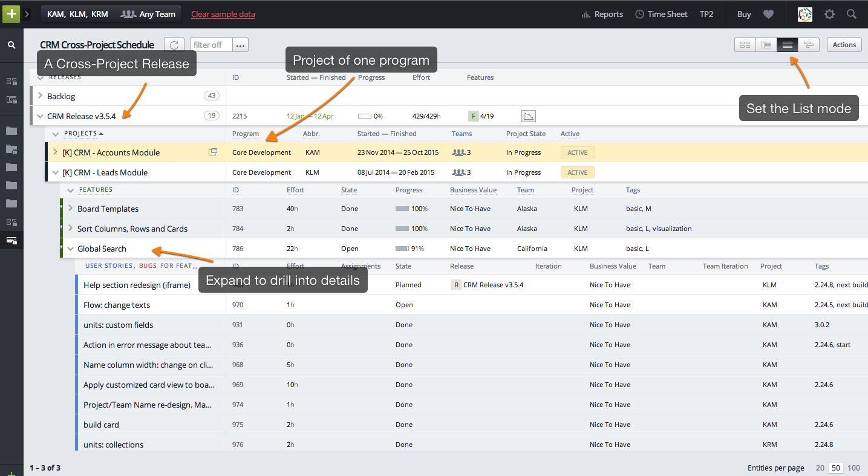Screen dimensions: 868x476
Task: Set entities per page to 100
Action: [x=853, y=467]
